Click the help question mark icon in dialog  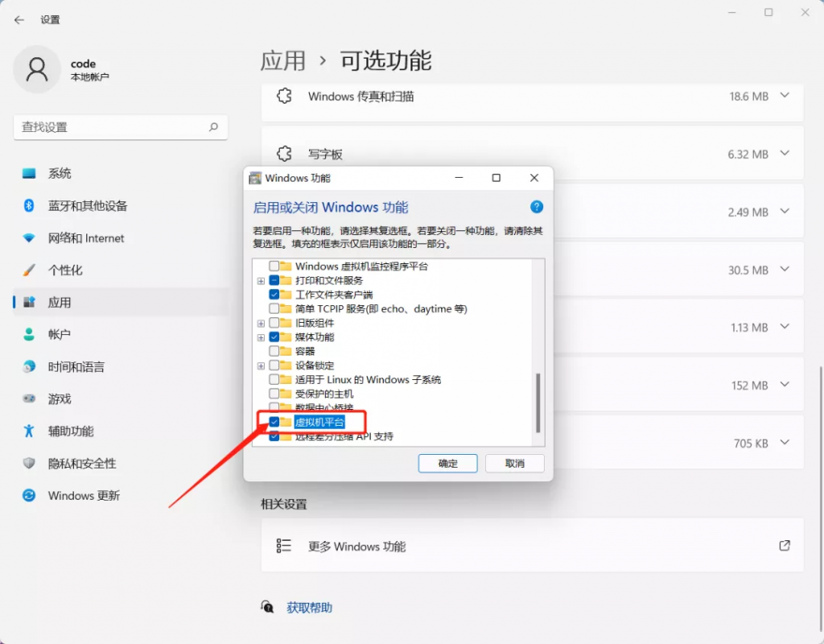coord(537,207)
